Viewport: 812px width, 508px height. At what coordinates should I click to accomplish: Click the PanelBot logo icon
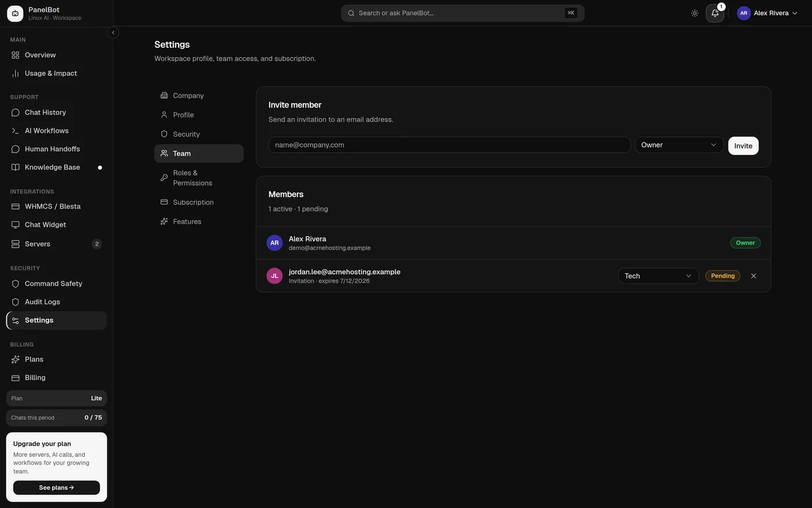[15, 13]
